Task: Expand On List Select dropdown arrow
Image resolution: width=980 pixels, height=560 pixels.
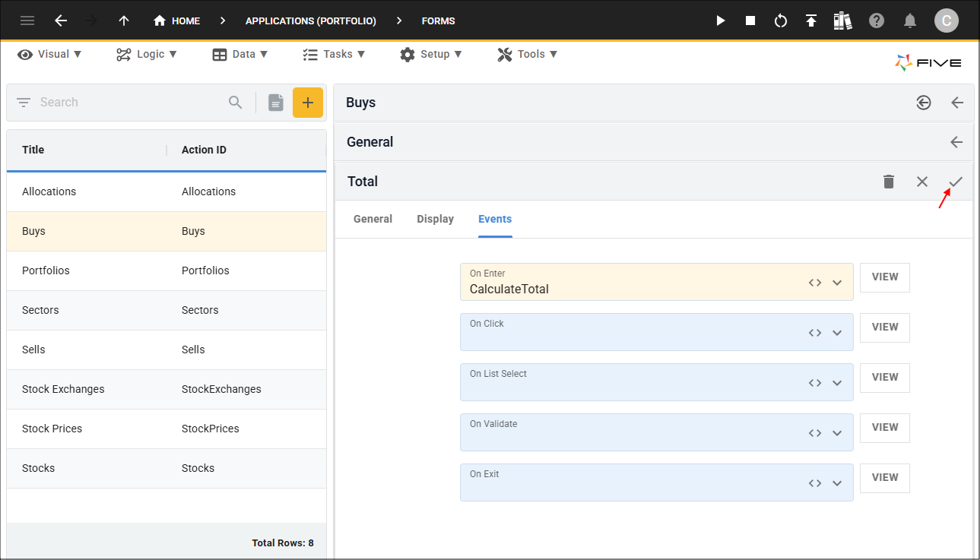Action: pos(837,383)
